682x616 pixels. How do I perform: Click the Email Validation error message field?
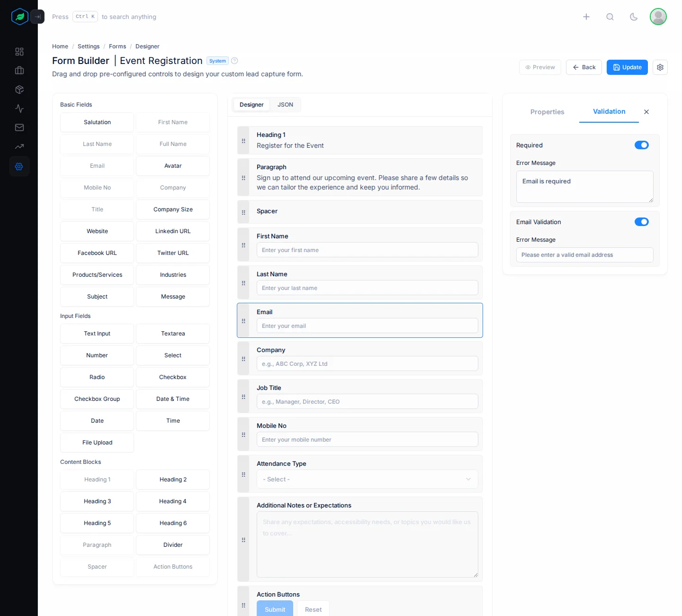point(585,255)
